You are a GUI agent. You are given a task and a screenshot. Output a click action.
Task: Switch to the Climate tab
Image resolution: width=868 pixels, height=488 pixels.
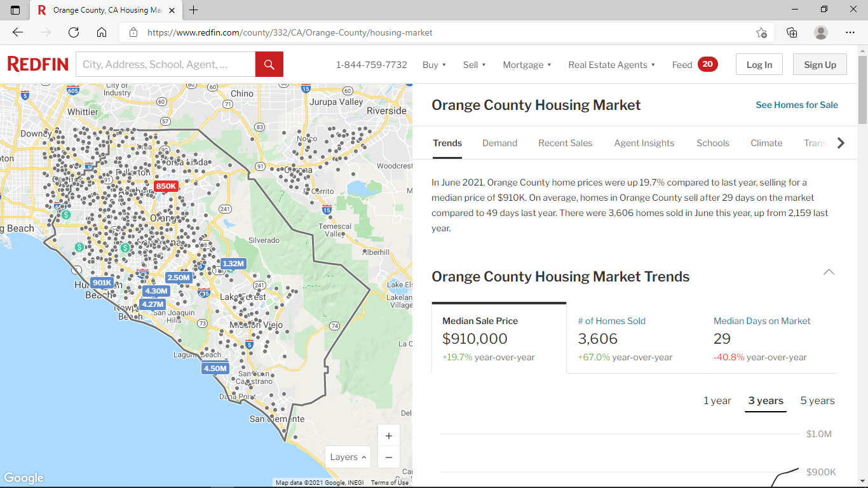pos(766,143)
